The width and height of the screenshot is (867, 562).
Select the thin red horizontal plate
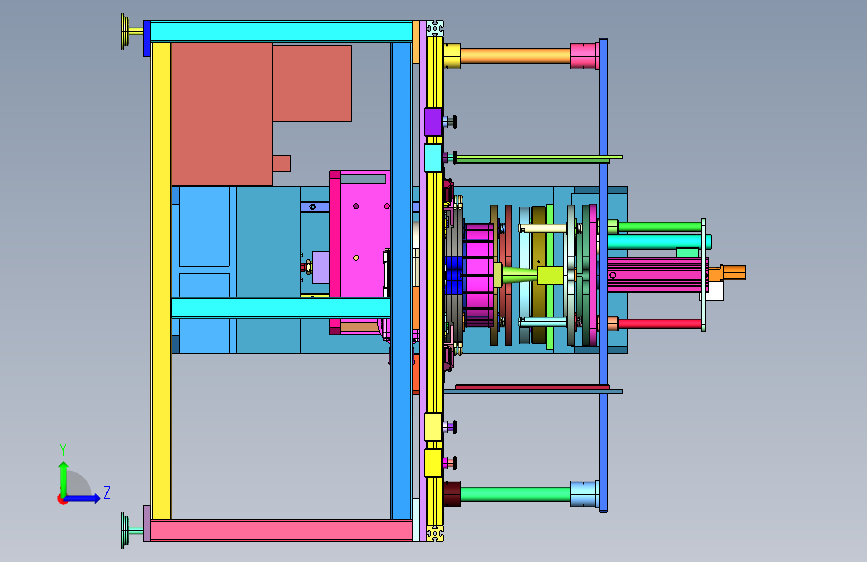[532, 387]
